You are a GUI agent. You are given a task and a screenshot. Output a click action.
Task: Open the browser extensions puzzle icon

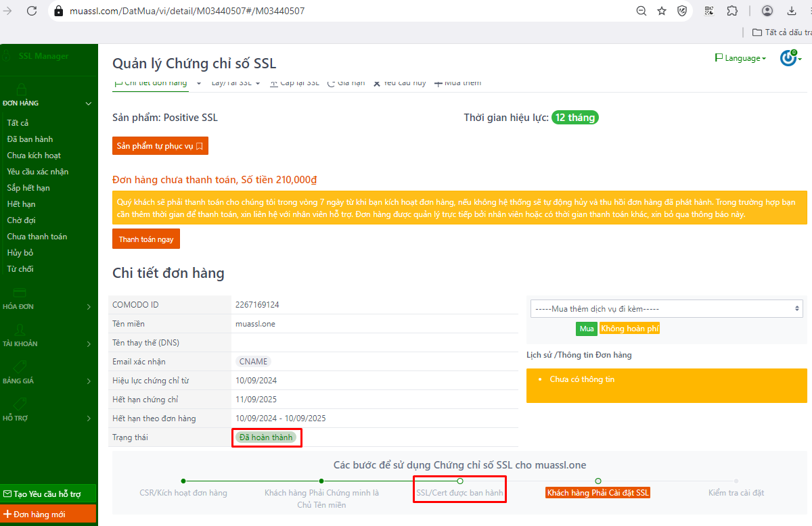(x=732, y=11)
